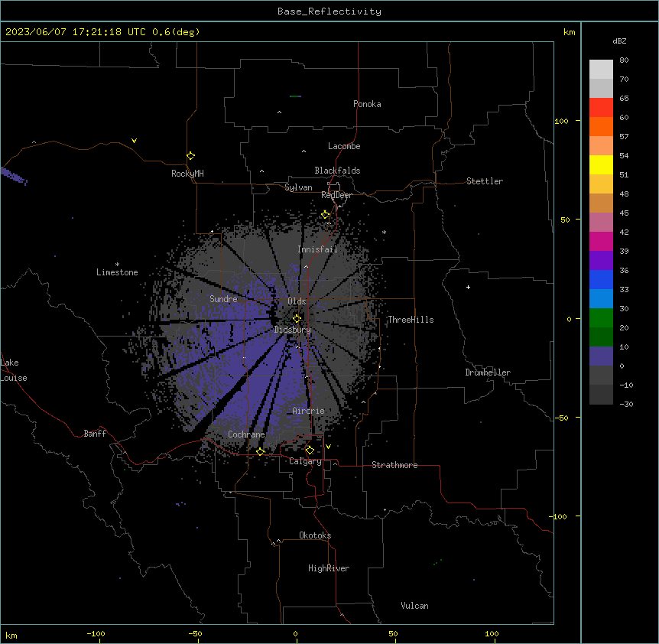
Task: Click the -50 mark on the right axis
Action: (561, 418)
